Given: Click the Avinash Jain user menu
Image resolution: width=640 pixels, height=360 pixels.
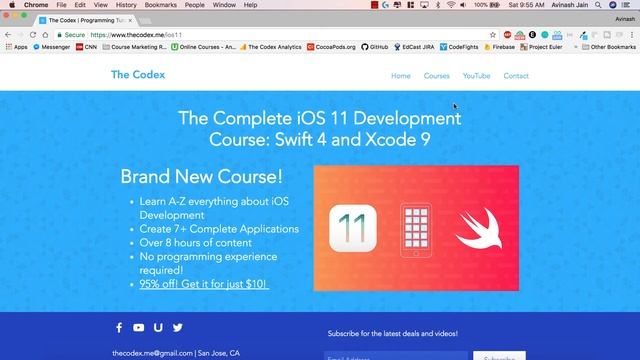Looking at the screenshot, I should [570, 5].
